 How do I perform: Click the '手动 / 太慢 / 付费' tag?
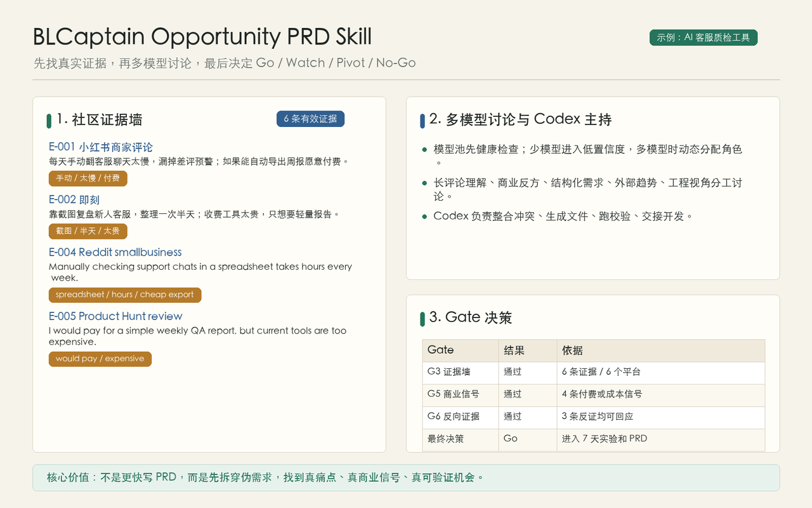88,178
